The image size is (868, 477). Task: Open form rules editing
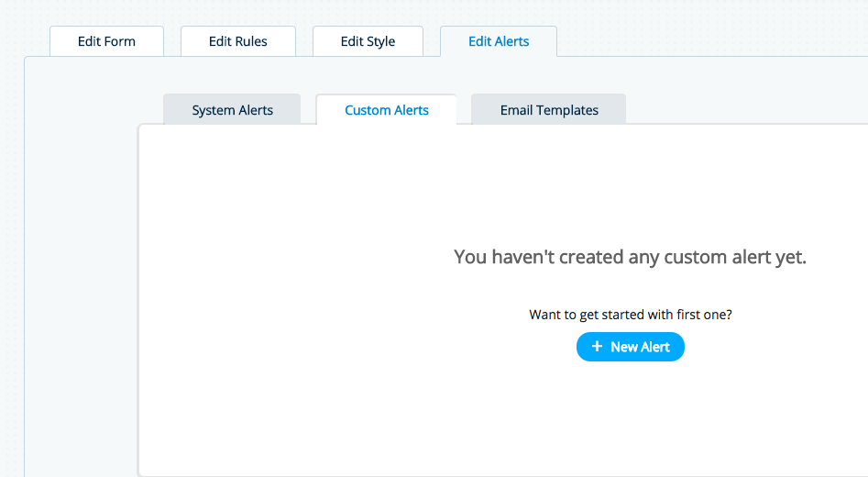(238, 41)
